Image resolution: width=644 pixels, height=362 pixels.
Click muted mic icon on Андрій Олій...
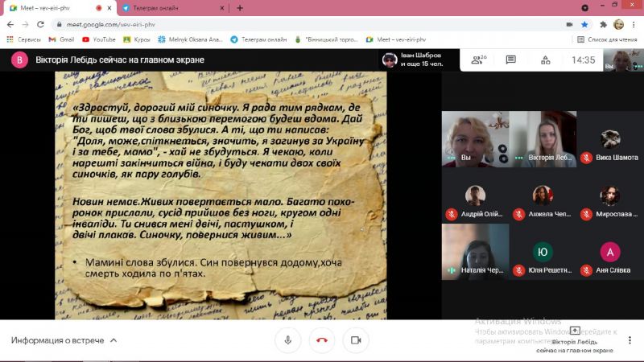click(452, 214)
